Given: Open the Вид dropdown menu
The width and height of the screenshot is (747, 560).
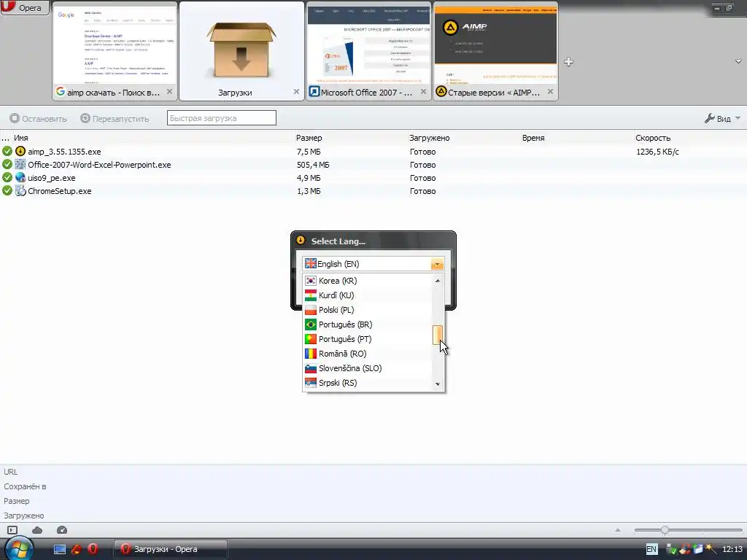Looking at the screenshot, I should pos(723,119).
